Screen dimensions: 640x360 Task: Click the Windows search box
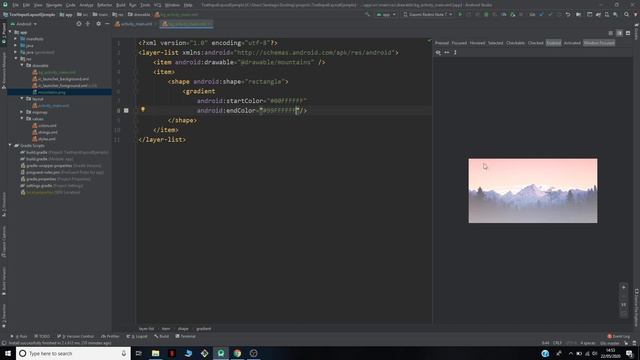73,353
